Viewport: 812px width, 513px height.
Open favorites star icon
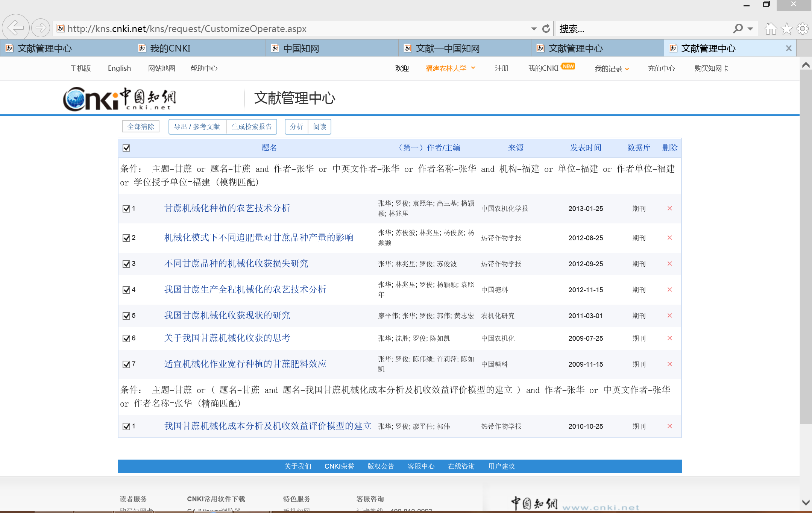[x=786, y=29]
